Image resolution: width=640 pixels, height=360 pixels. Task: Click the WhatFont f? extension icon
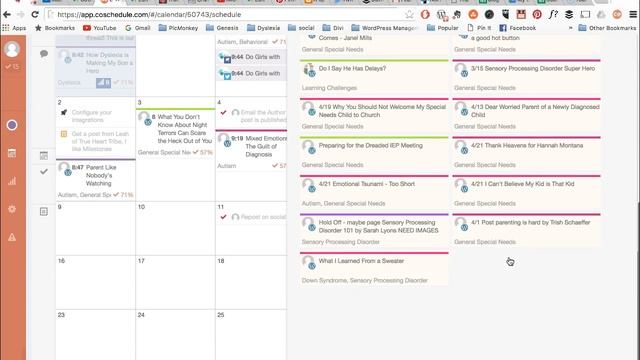click(x=553, y=15)
